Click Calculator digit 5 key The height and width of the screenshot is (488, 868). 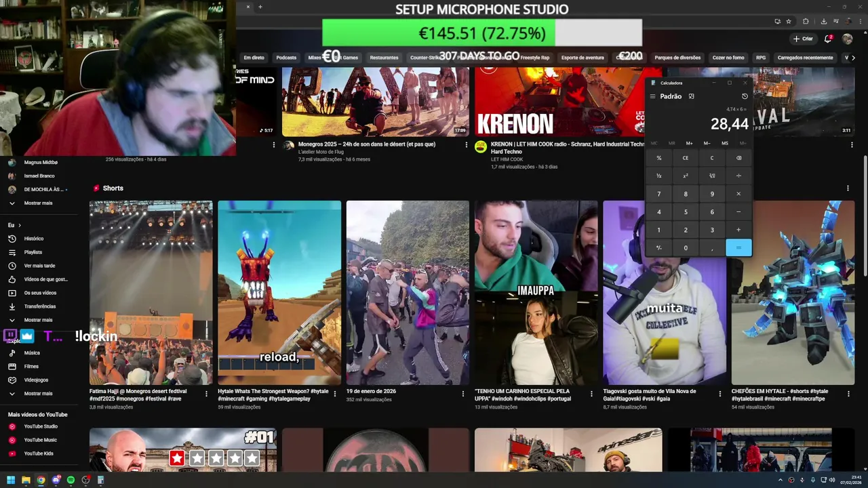686,212
